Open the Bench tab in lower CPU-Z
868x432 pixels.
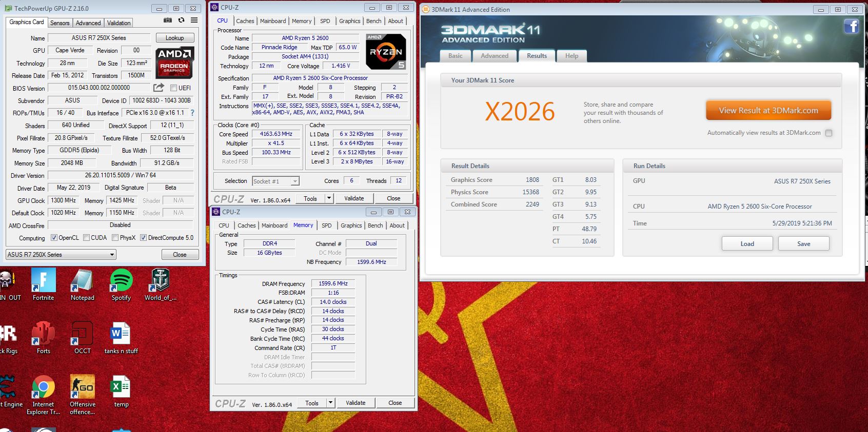pos(375,225)
